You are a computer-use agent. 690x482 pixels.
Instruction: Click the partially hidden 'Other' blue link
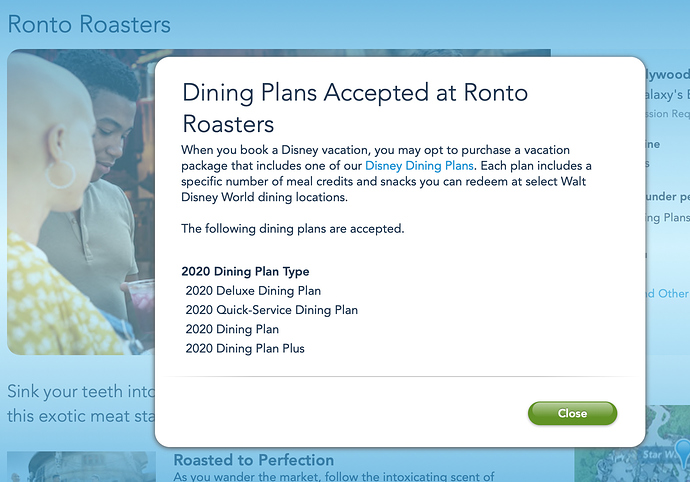668,294
